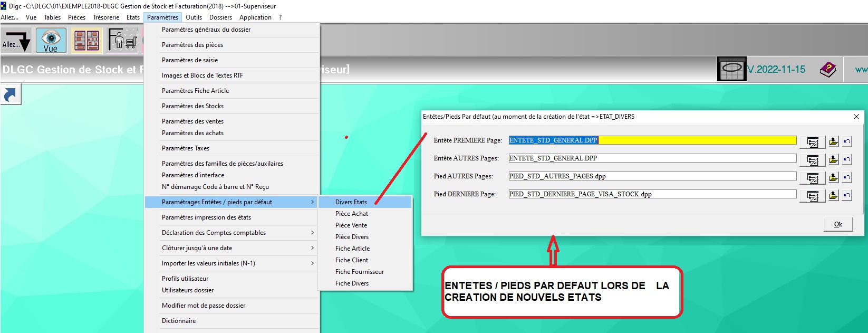Browse file for Pied AUTRES Pages

tap(833, 177)
